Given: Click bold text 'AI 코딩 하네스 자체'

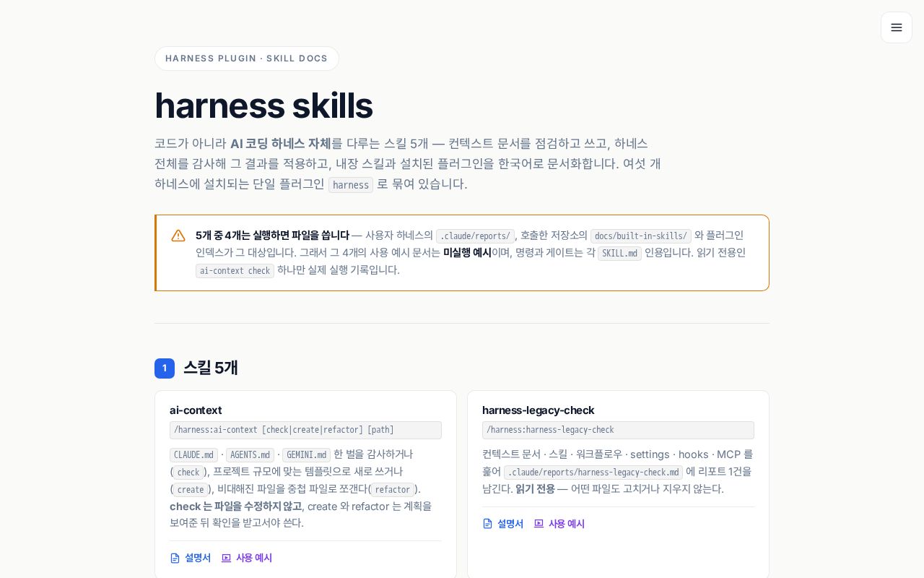Looking at the screenshot, I should [x=280, y=144].
